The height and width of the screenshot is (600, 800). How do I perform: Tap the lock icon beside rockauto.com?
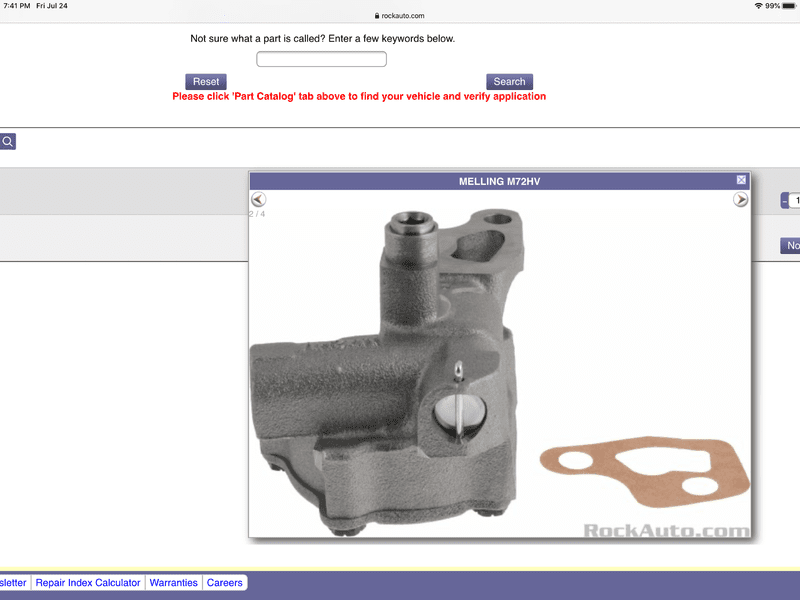coord(377,16)
